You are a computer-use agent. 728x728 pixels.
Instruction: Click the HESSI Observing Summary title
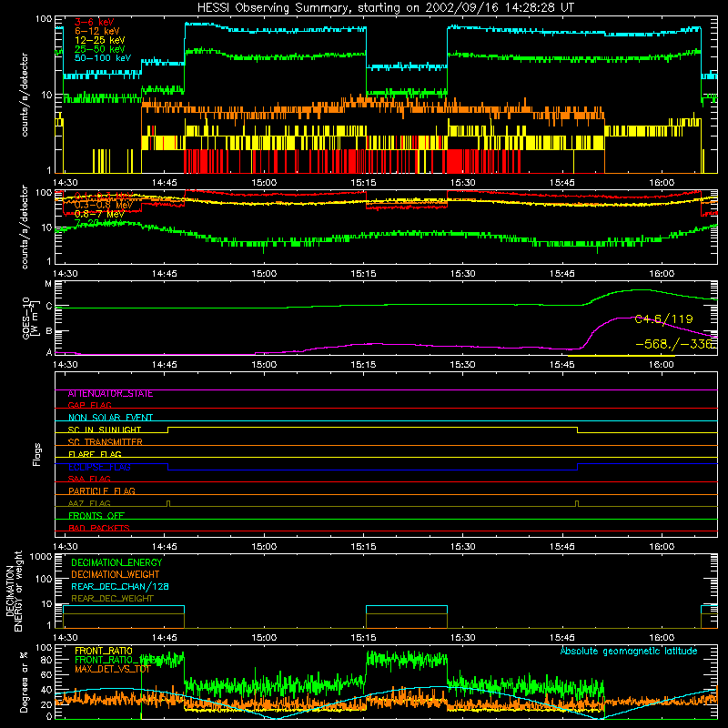click(x=386, y=7)
